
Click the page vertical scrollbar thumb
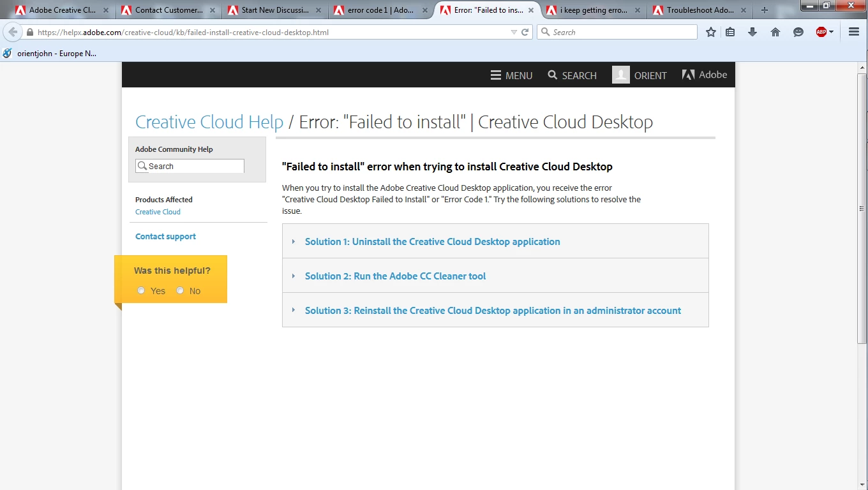click(862, 209)
